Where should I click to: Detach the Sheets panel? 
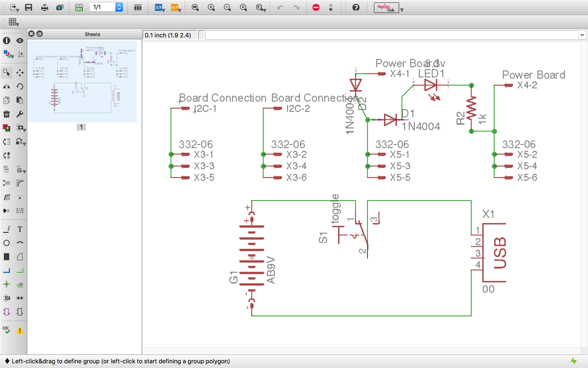coord(40,34)
